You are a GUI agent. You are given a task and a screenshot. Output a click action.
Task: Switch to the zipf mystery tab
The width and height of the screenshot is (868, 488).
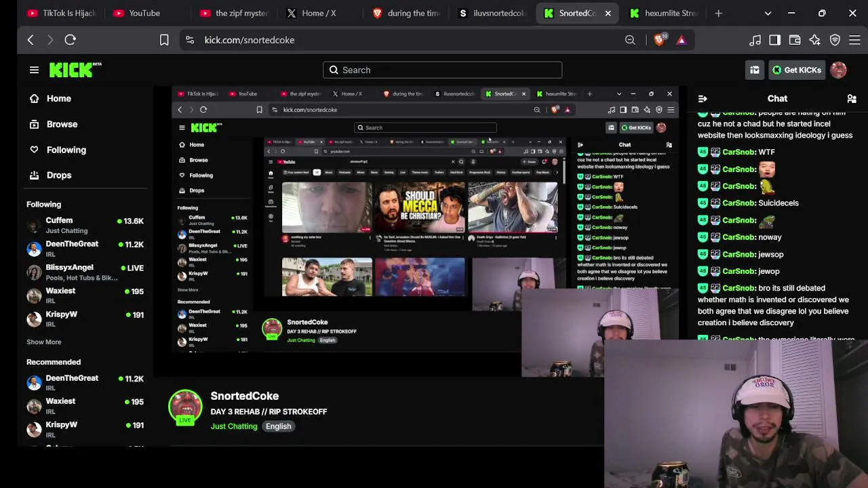(x=234, y=13)
